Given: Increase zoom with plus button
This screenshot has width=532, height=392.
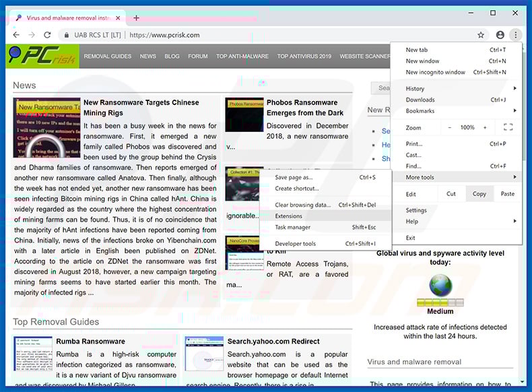Looking at the screenshot, I should [485, 127].
